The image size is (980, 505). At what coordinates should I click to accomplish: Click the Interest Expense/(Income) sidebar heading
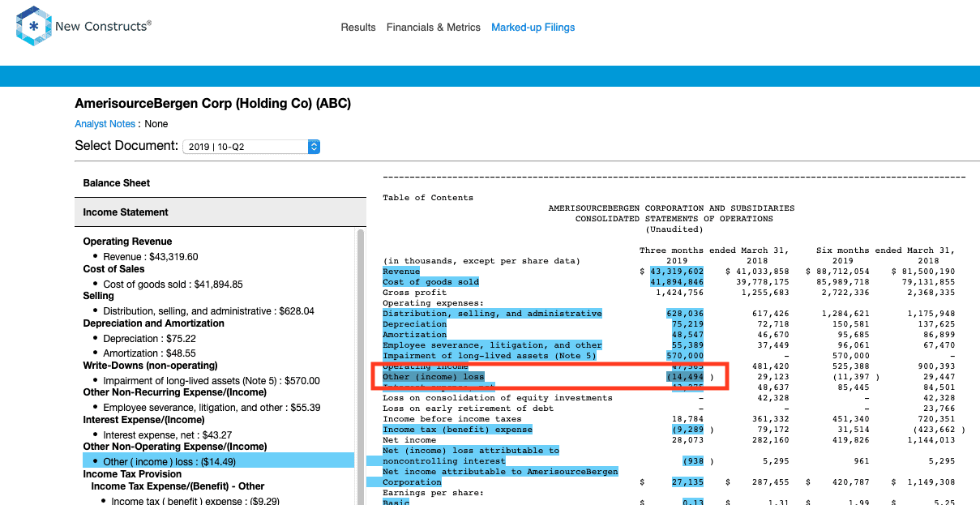(145, 420)
